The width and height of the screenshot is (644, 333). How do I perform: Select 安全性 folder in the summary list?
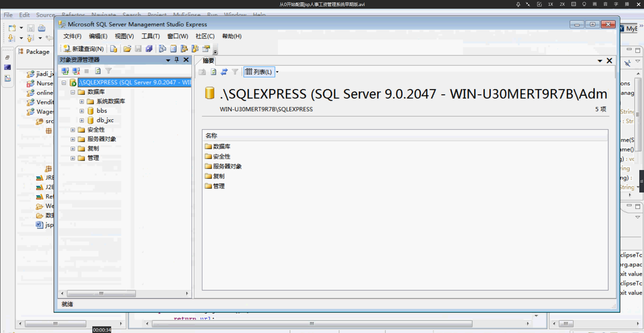(218, 156)
